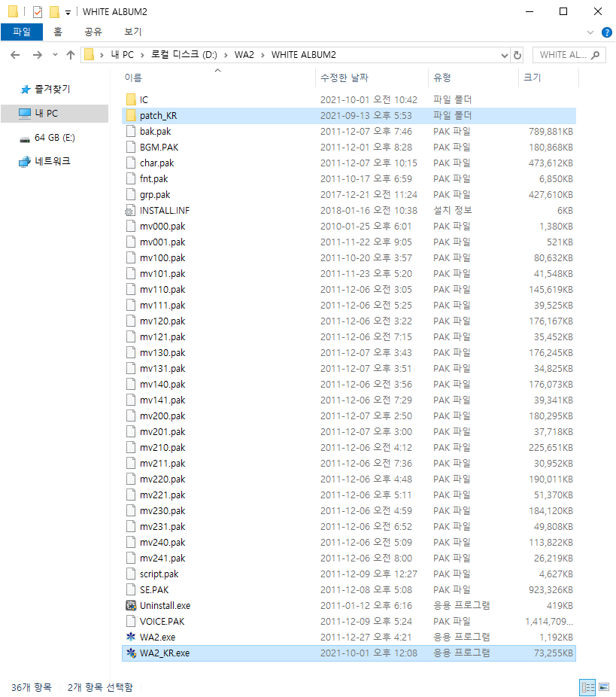Click the search magnifier icon

point(596,55)
